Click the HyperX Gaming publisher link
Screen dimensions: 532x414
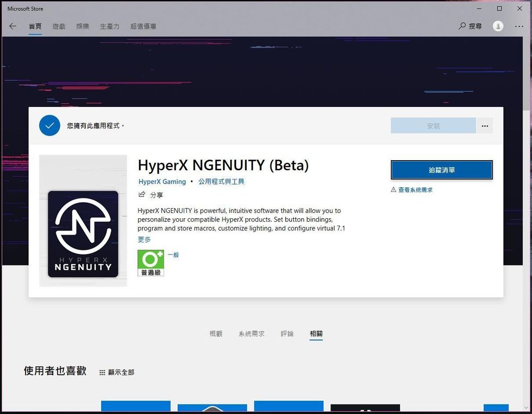click(162, 181)
